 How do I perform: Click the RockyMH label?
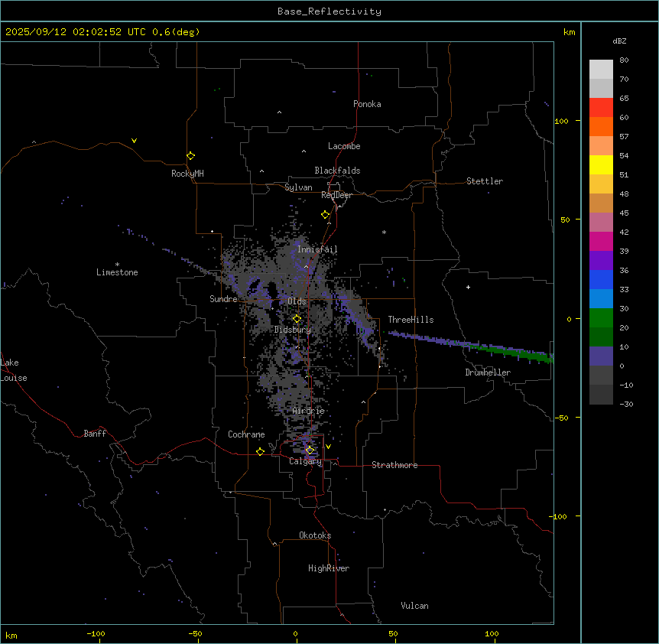coord(187,174)
